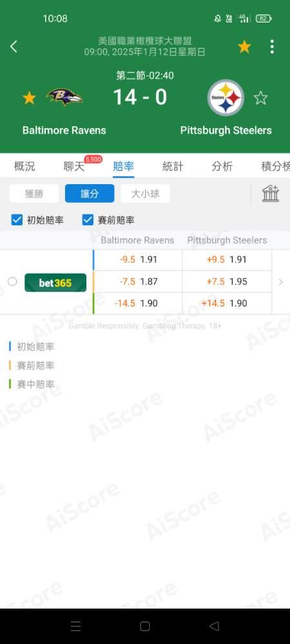Viewport: 290px width, 644px height.
Task: Switch to the 概況 tab
Action: click(24, 166)
